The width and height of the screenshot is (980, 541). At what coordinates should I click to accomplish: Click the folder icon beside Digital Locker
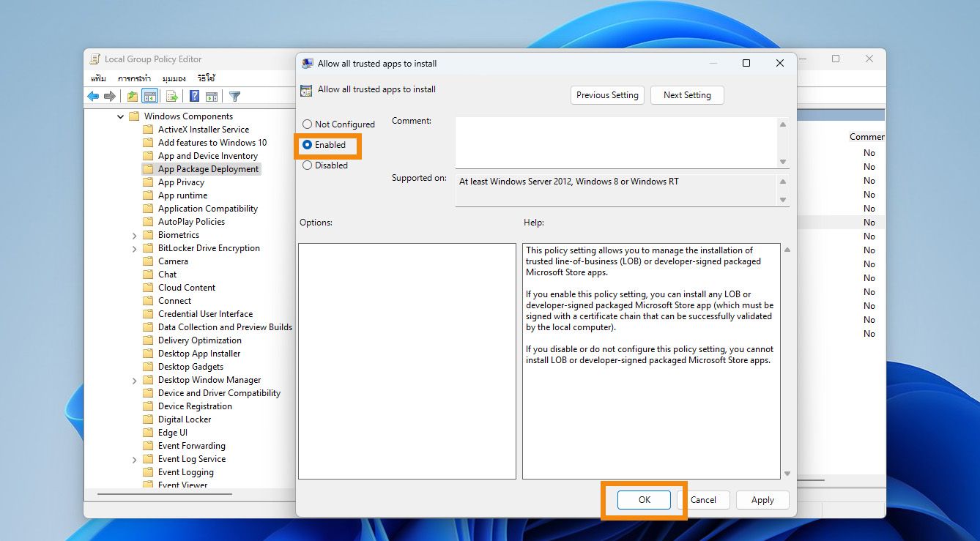148,419
